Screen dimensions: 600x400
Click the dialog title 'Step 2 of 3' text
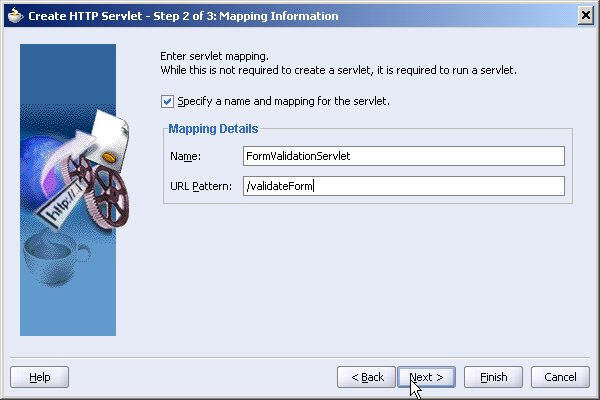pyautogui.click(x=184, y=16)
